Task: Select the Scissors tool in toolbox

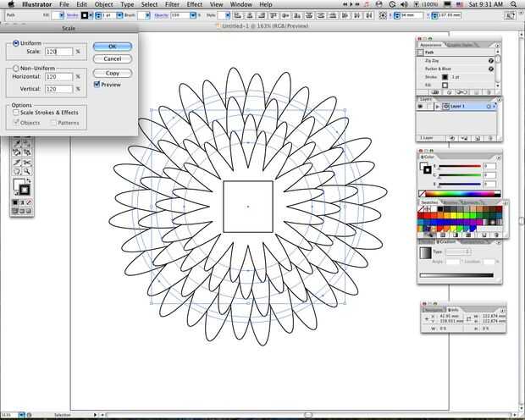Action: tap(26, 162)
